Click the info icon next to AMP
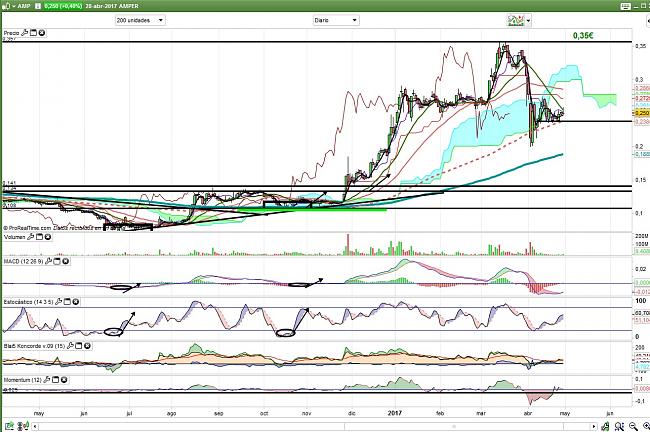The width and height of the screenshot is (650, 432). point(38,6)
